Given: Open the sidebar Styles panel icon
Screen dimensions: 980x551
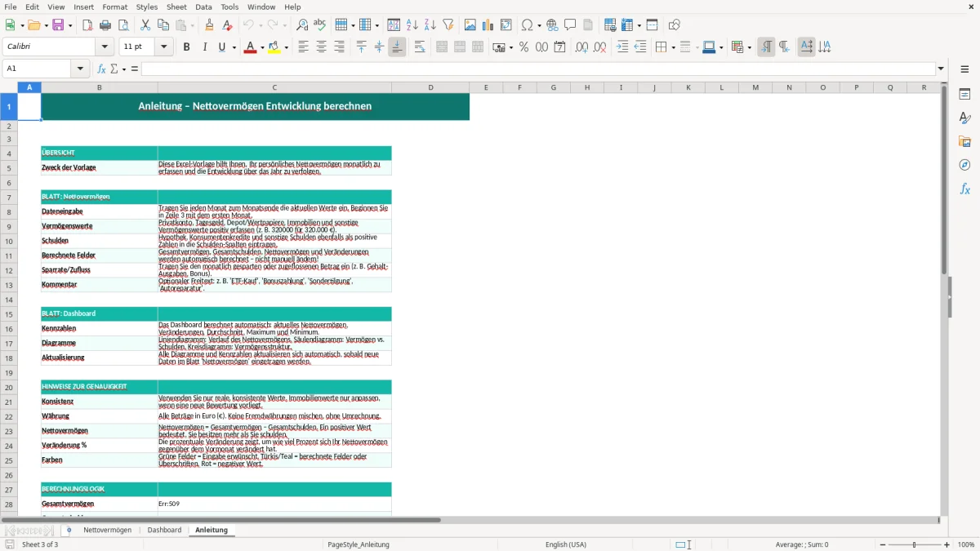Looking at the screenshot, I should [964, 118].
